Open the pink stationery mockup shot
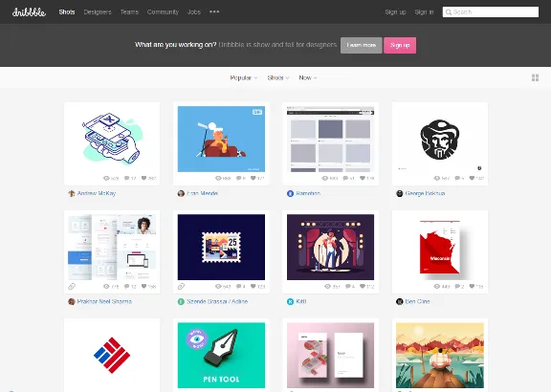The height and width of the screenshot is (392, 551). pos(331,356)
